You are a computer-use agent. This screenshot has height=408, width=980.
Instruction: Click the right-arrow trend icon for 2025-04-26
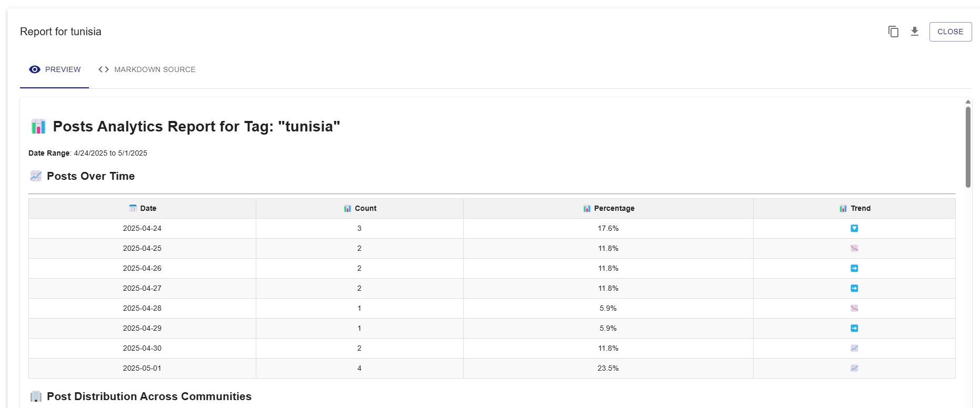854,268
